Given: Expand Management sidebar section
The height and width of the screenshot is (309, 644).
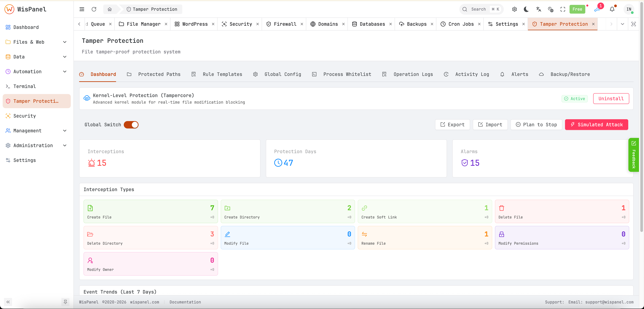Looking at the screenshot, I should click(x=37, y=131).
